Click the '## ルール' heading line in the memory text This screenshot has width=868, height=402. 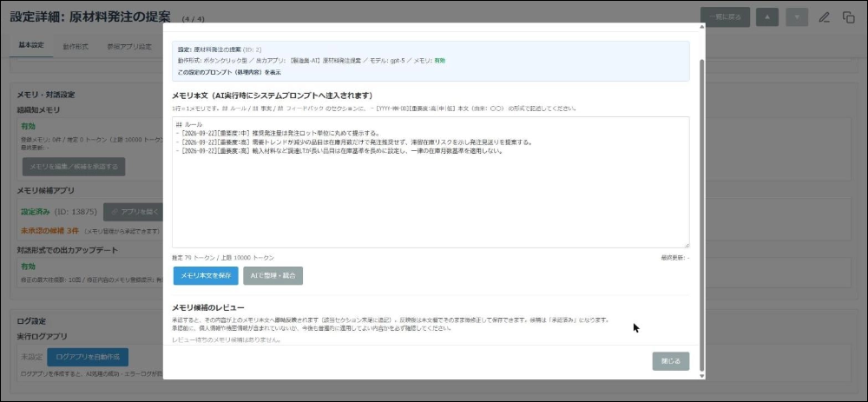click(189, 124)
